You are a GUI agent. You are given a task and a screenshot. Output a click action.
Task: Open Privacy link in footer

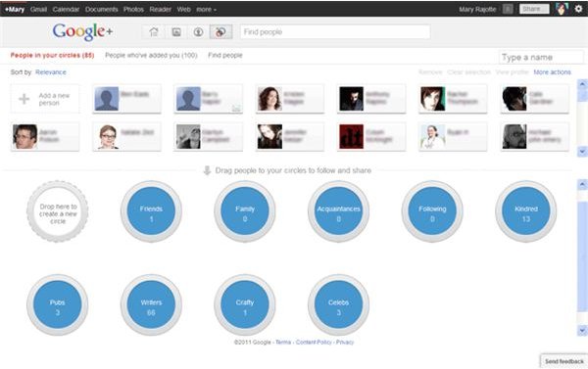(x=345, y=342)
